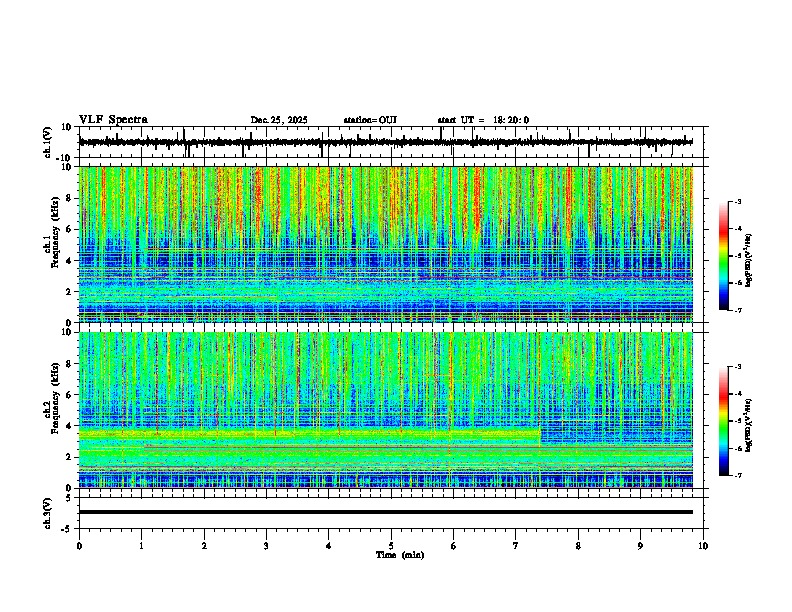The height and width of the screenshot is (612, 792).
Task: Click the ch.2 spectrogram plot
Action: (386, 410)
